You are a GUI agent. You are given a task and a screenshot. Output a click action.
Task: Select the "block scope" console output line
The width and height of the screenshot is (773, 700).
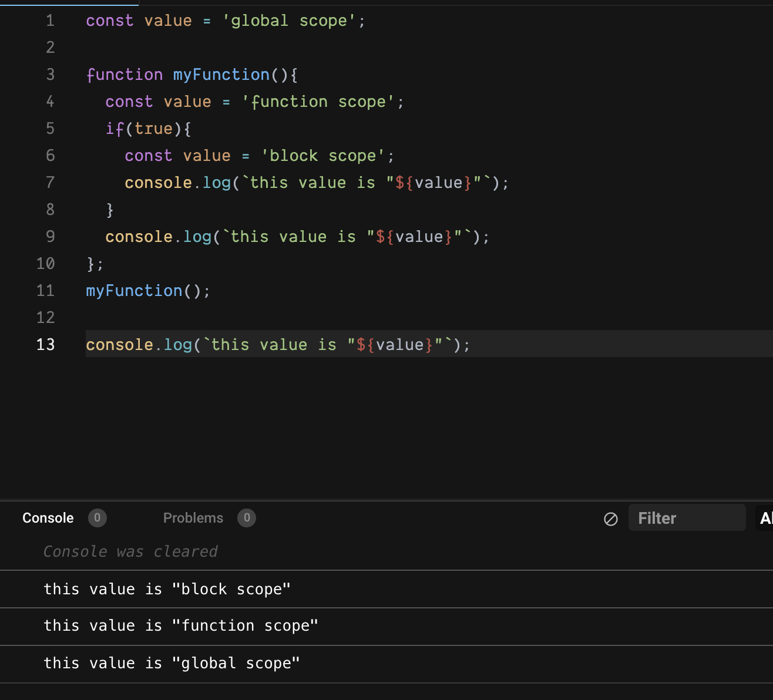pyautogui.click(x=386, y=589)
